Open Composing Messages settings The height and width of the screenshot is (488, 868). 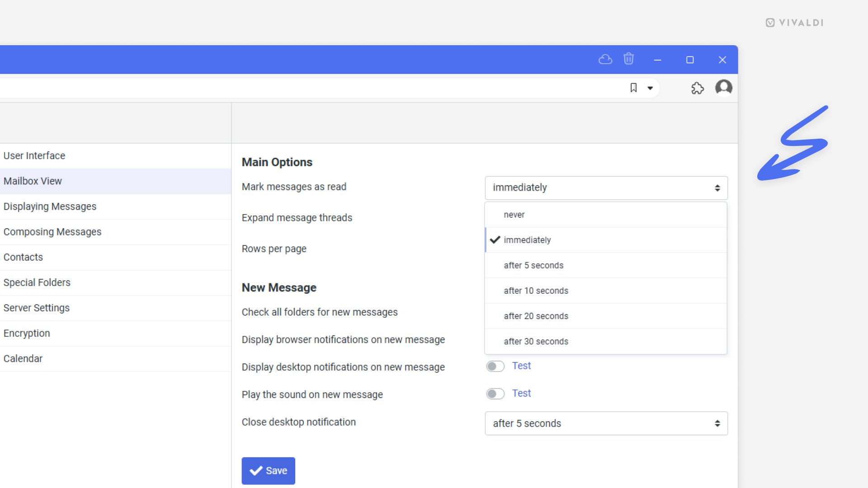(115, 232)
